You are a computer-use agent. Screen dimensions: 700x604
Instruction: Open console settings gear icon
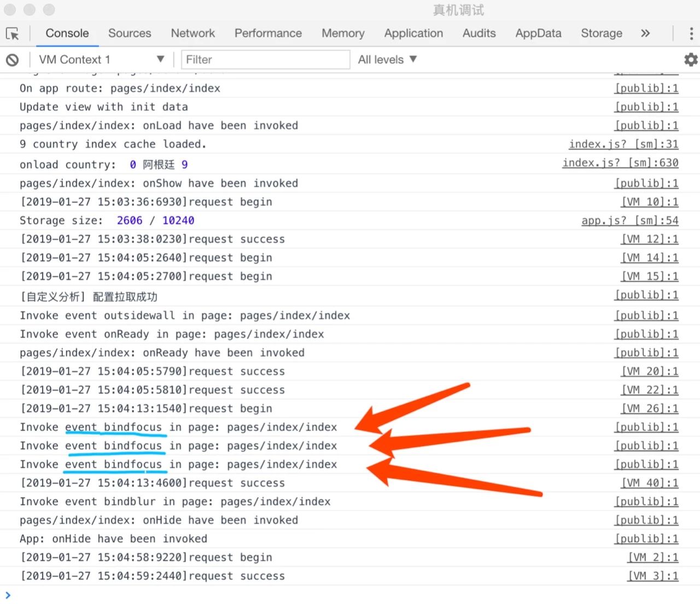pyautogui.click(x=691, y=60)
